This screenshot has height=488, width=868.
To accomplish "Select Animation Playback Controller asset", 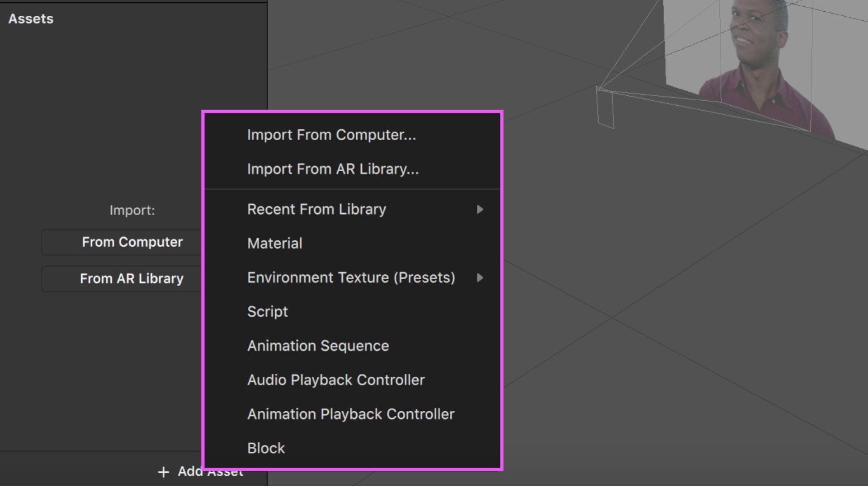I will (x=353, y=413).
